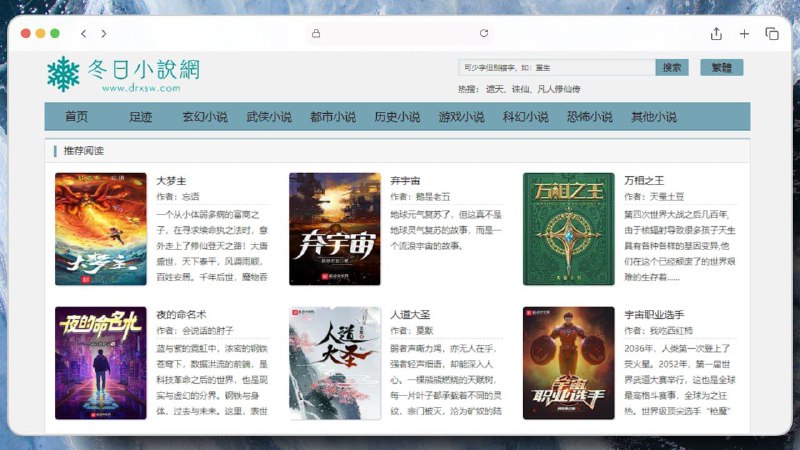This screenshot has width=800, height=450.
Task: Open 都市小说 category
Action: (x=333, y=117)
